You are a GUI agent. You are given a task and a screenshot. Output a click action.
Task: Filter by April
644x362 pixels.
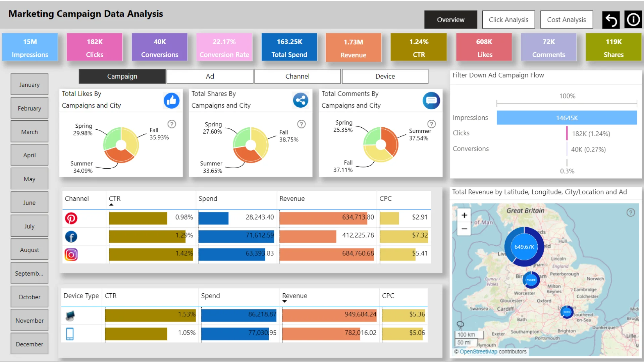pyautogui.click(x=30, y=155)
